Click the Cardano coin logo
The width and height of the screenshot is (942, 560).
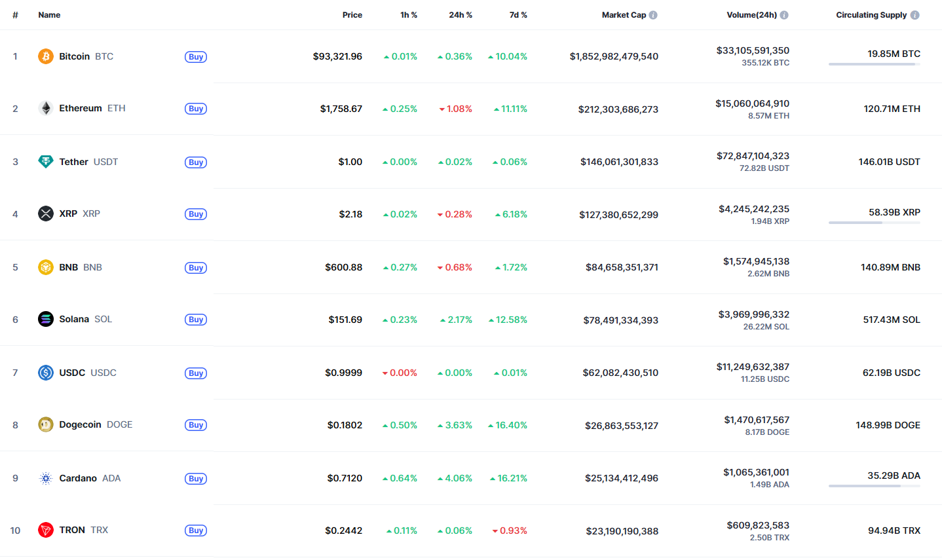[45, 478]
